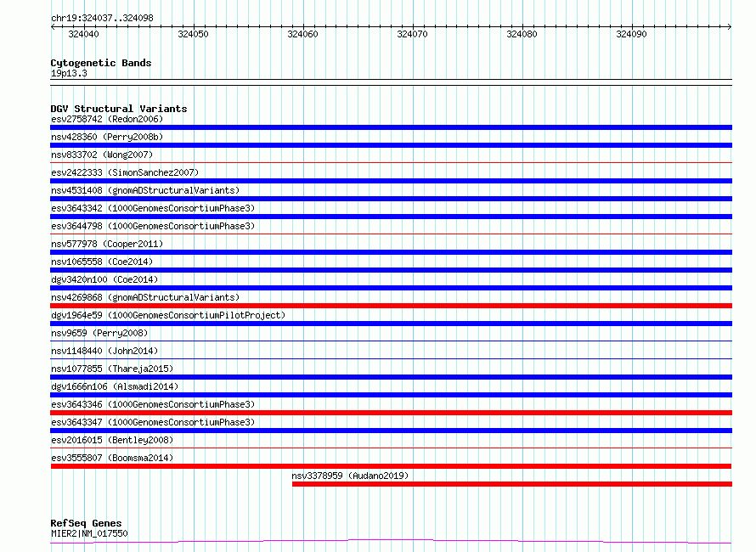Viewport: 756px width, 552px height.
Task: Click the thin red line under nsv833702
Action: (391, 163)
